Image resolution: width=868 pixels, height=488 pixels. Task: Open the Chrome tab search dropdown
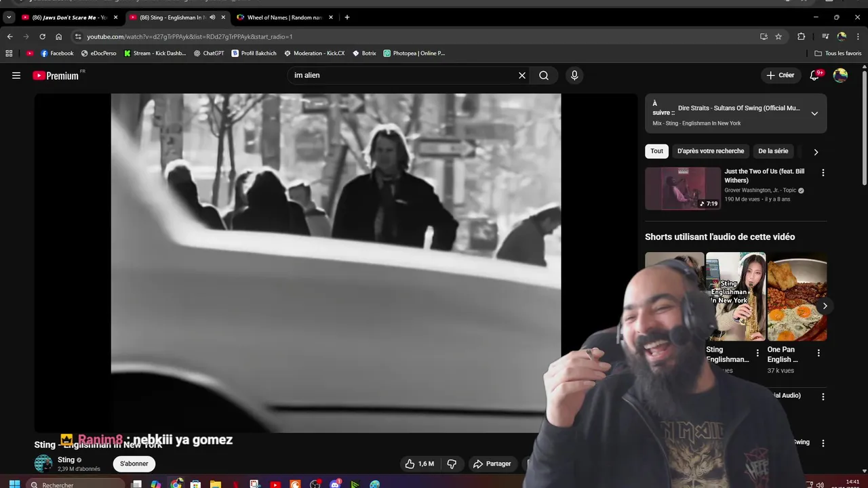[9, 17]
